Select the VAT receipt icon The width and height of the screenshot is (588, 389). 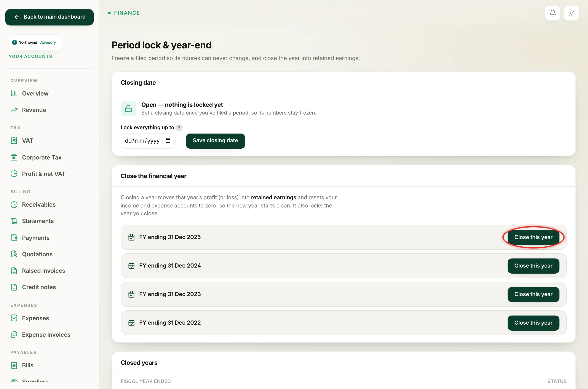tap(14, 141)
